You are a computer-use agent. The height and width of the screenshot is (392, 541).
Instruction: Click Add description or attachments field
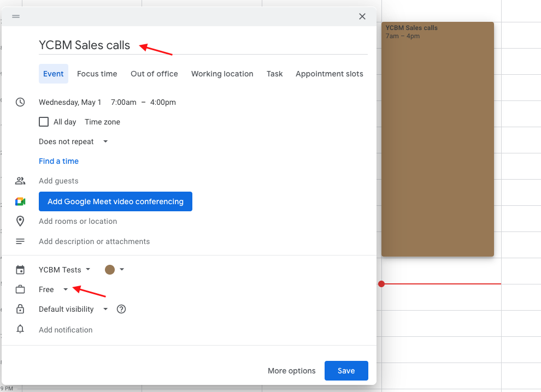pyautogui.click(x=94, y=241)
